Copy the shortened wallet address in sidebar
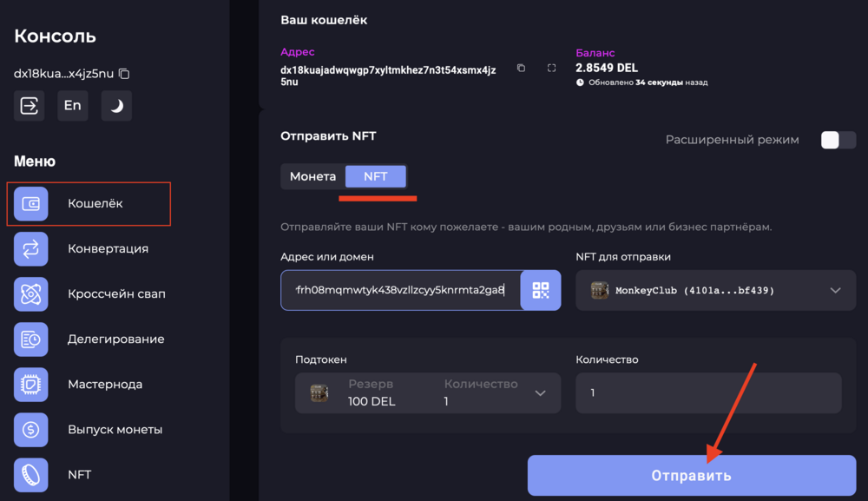Viewport: 868px width, 501px height. pyautogui.click(x=124, y=74)
